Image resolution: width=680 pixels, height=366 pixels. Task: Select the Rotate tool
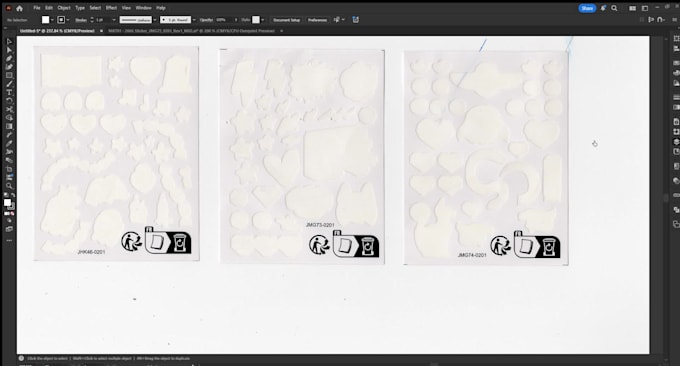(9, 101)
